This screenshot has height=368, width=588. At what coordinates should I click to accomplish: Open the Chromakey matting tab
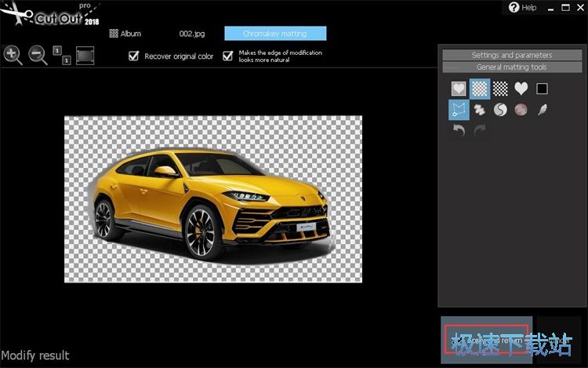[275, 34]
